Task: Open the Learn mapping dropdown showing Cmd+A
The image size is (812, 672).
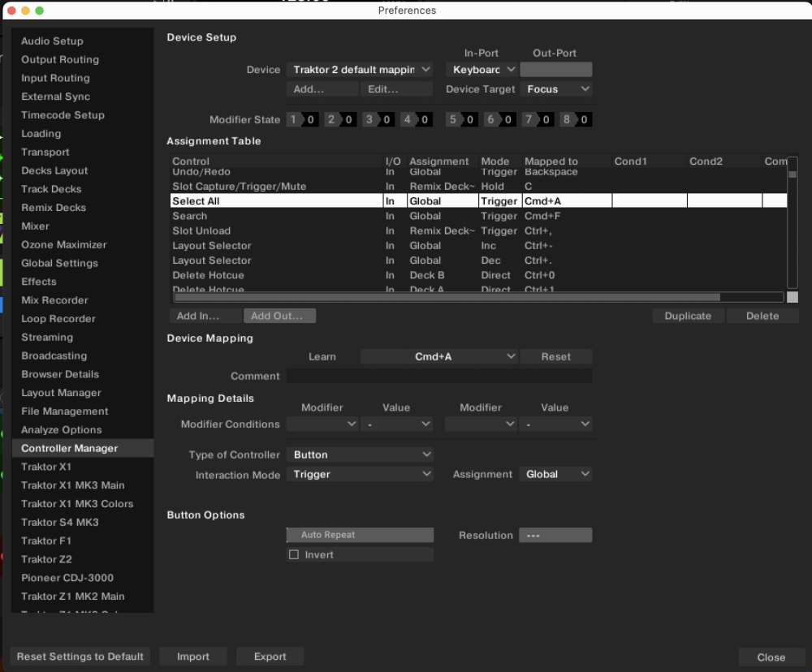Action: pos(439,356)
